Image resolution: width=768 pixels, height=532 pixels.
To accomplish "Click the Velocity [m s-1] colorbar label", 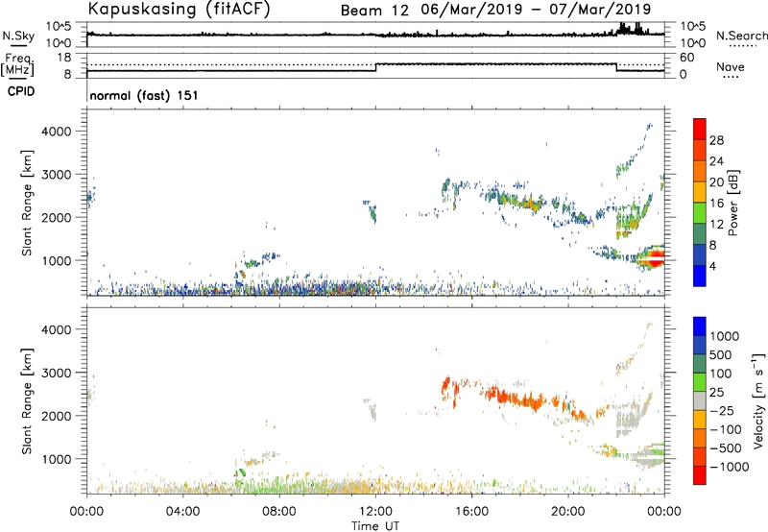I will click(x=758, y=400).
